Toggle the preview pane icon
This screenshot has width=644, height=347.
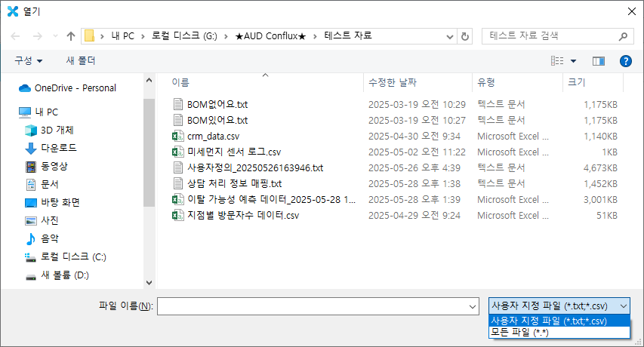point(599,60)
